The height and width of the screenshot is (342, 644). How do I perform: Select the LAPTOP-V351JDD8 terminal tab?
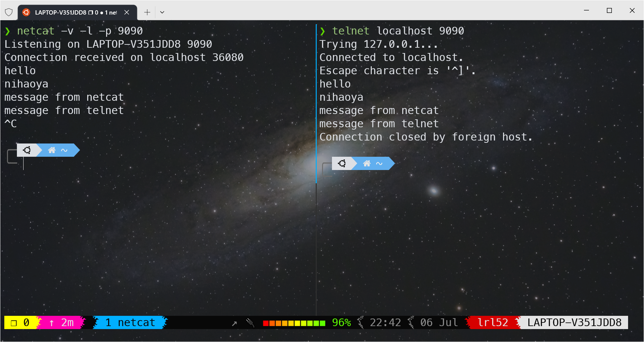pos(78,12)
